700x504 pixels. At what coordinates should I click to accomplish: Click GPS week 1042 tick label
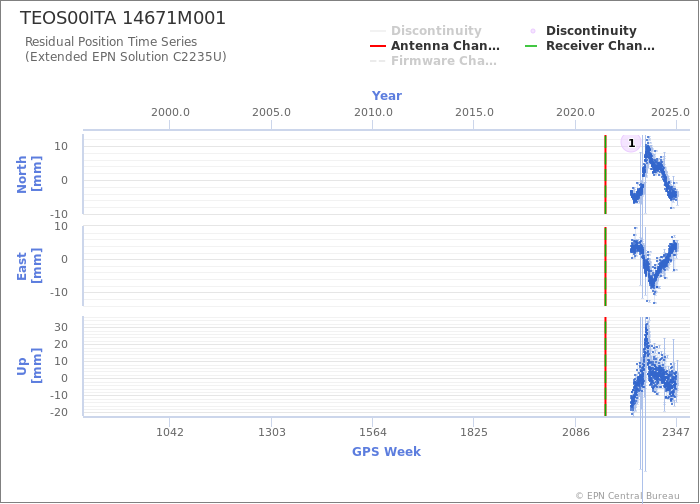[170, 432]
